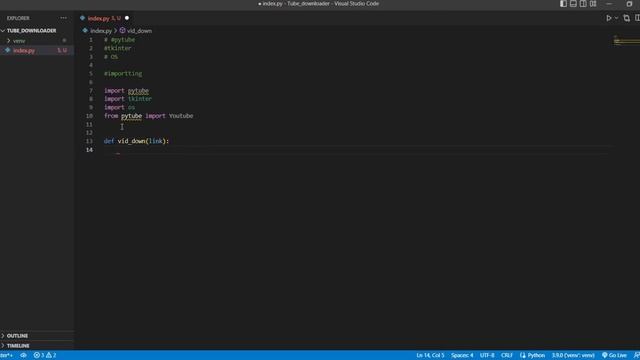Toggle secondary side bar layout icon
The width and height of the screenshot is (640, 360).
tap(583, 4)
